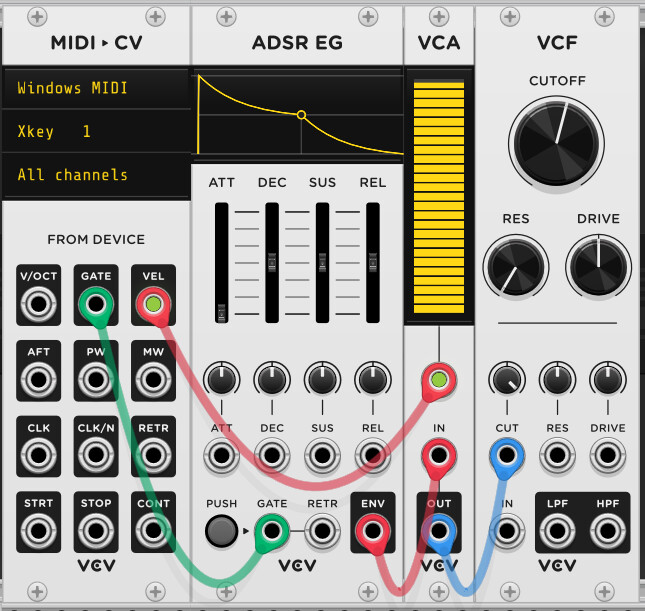
Task: Select the STOP output jack
Action: pos(96,531)
